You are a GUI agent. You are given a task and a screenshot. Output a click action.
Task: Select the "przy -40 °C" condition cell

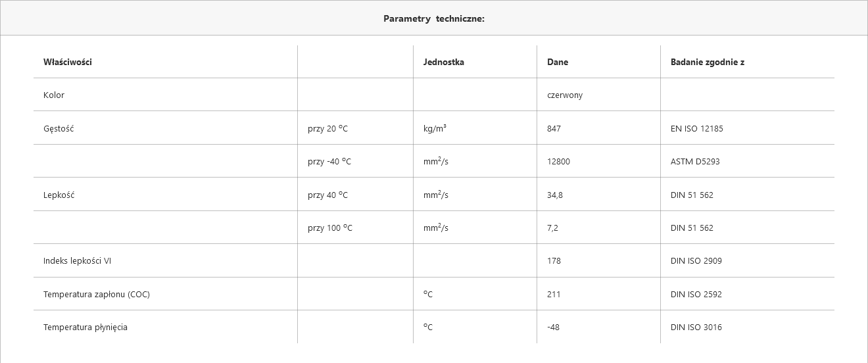tap(329, 161)
